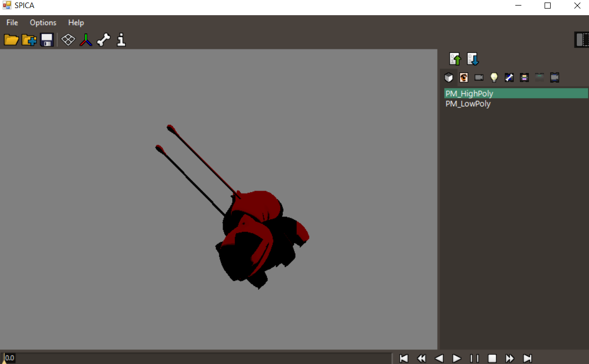Save with the floppy disk icon

(x=46, y=40)
